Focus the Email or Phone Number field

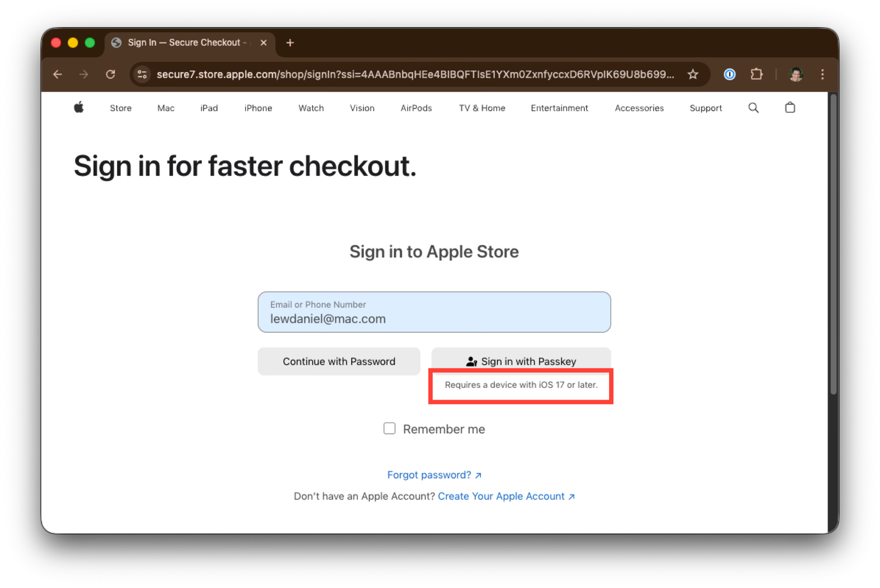[434, 312]
